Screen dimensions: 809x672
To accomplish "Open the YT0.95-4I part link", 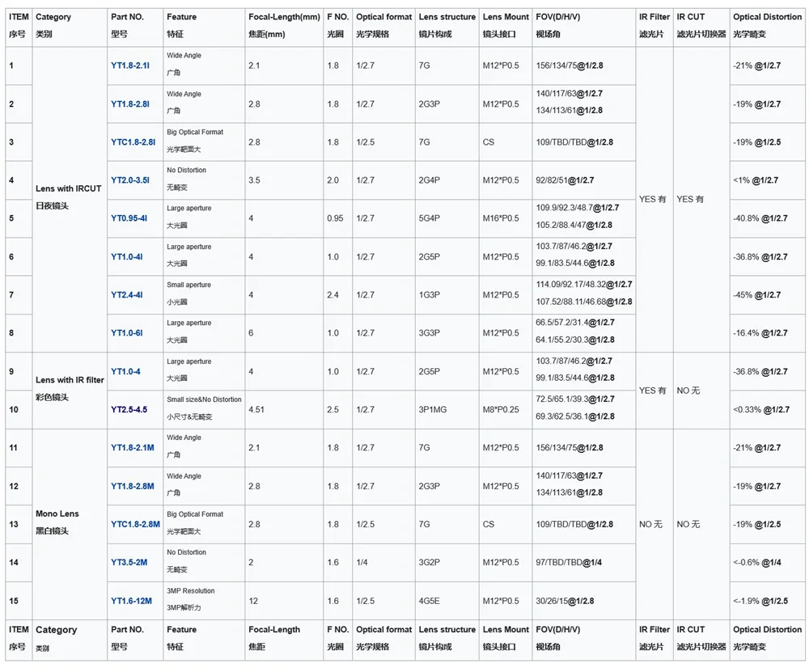I will [129, 218].
